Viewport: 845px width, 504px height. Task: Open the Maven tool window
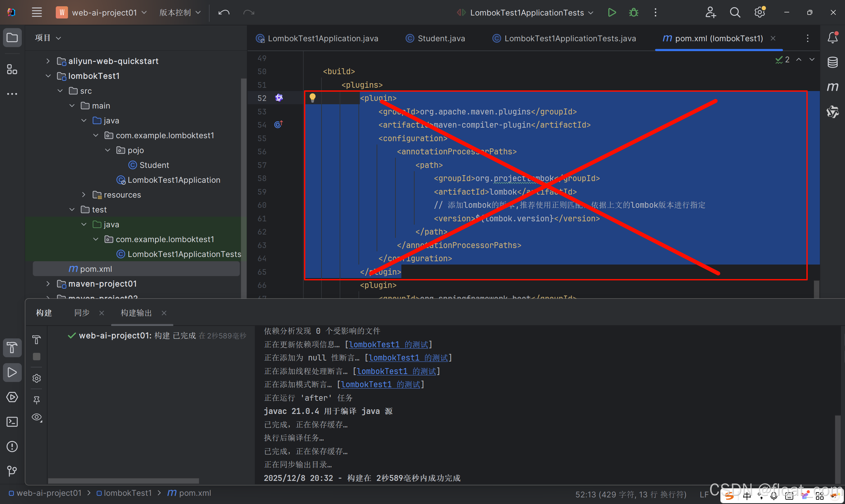pyautogui.click(x=832, y=87)
